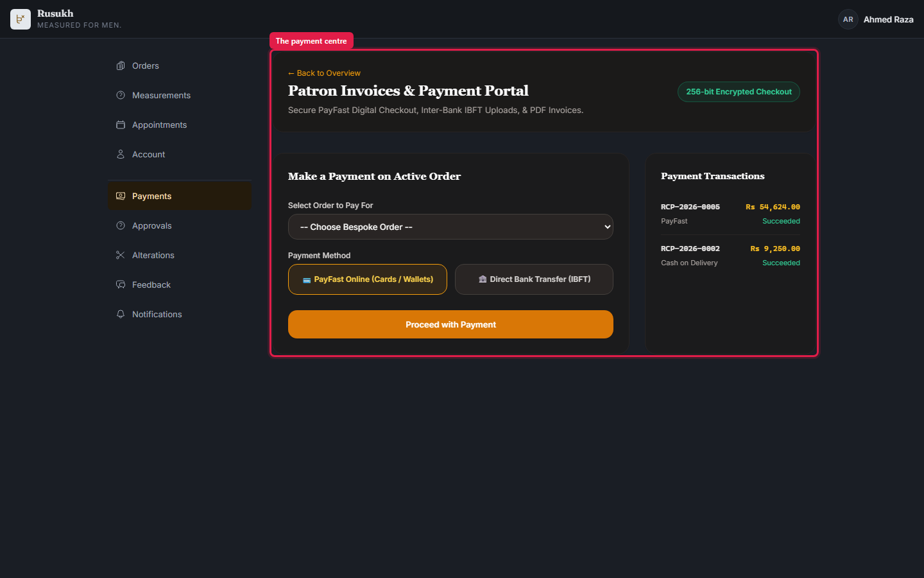Click the Account person icon
This screenshot has height=578, width=924.
tap(120, 155)
